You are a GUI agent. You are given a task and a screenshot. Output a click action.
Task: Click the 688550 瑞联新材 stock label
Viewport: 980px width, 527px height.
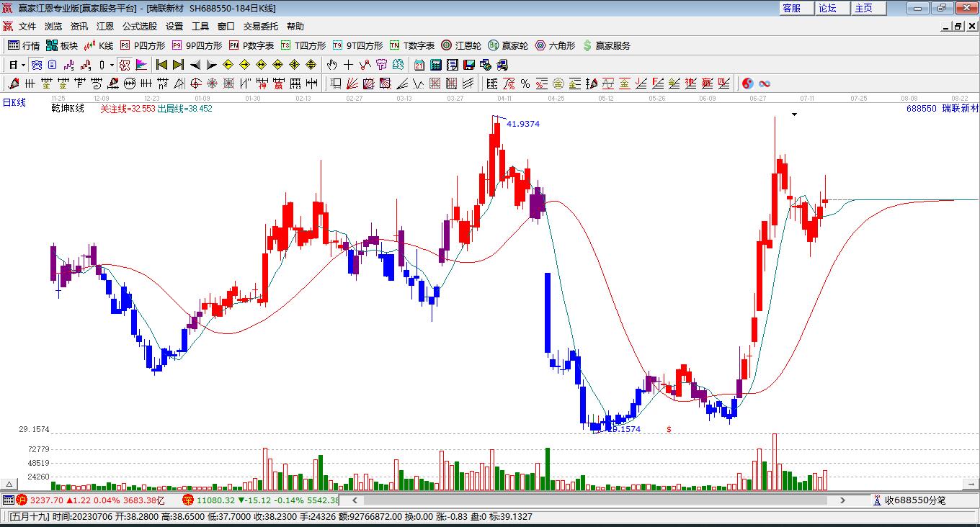tap(943, 109)
